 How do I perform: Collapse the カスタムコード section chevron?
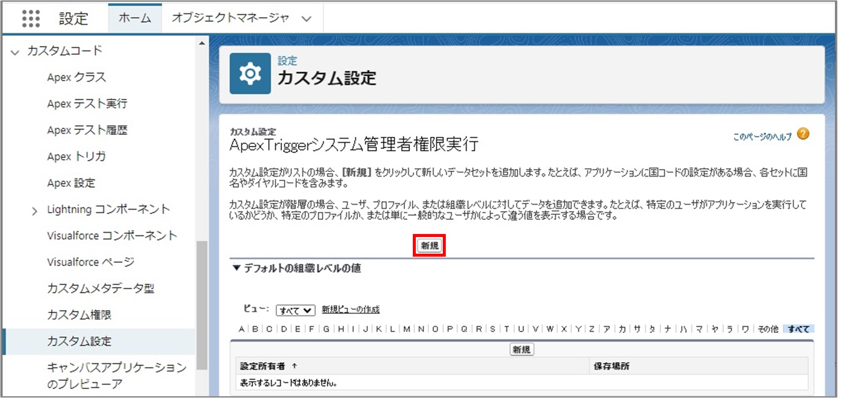point(15,53)
